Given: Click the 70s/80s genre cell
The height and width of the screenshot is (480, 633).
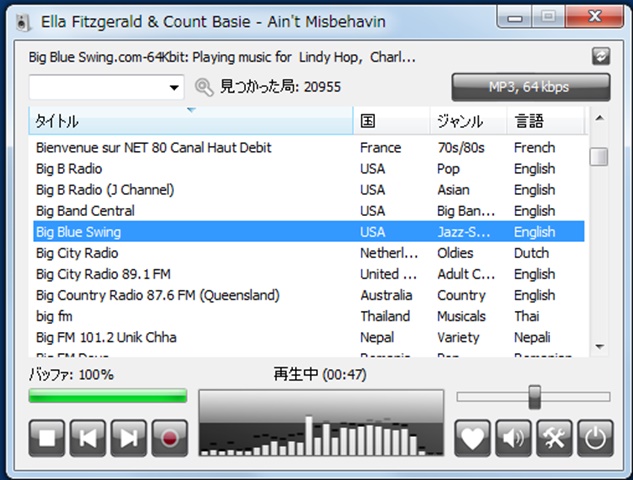Looking at the screenshot, I should tap(461, 148).
